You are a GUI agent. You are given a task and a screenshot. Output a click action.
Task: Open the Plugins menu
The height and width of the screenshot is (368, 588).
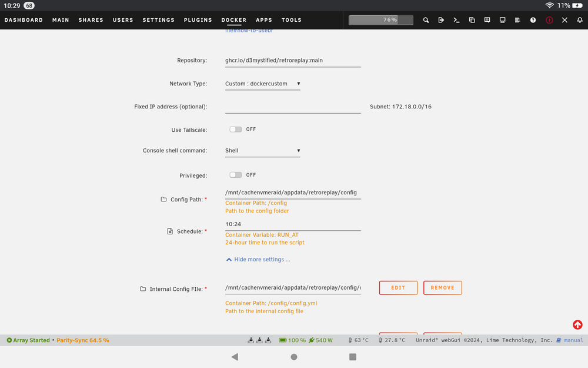point(198,20)
